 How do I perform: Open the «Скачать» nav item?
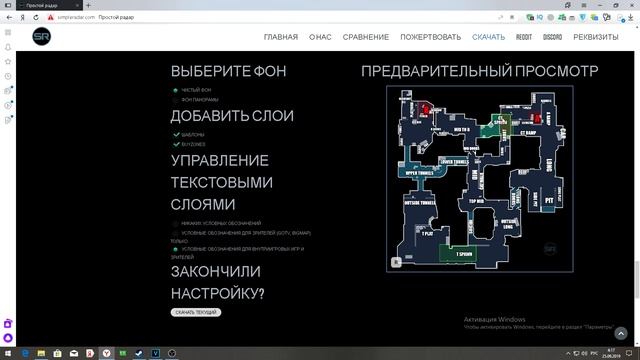pos(489,37)
